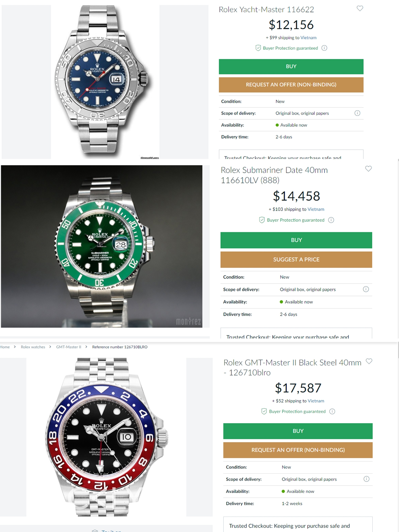Viewport: 399px width, 532px height.
Task: Buy the Submariner Date for $14,458
Action: point(296,240)
